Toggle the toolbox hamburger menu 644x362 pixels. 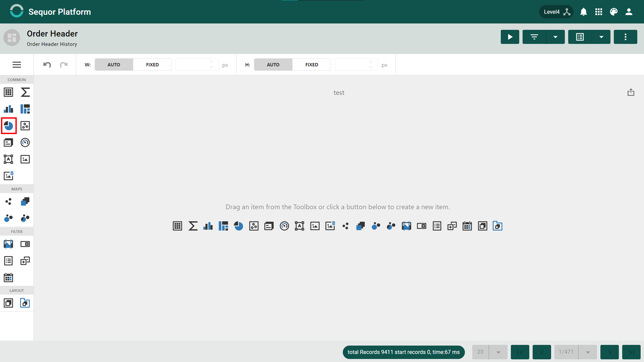tap(17, 65)
